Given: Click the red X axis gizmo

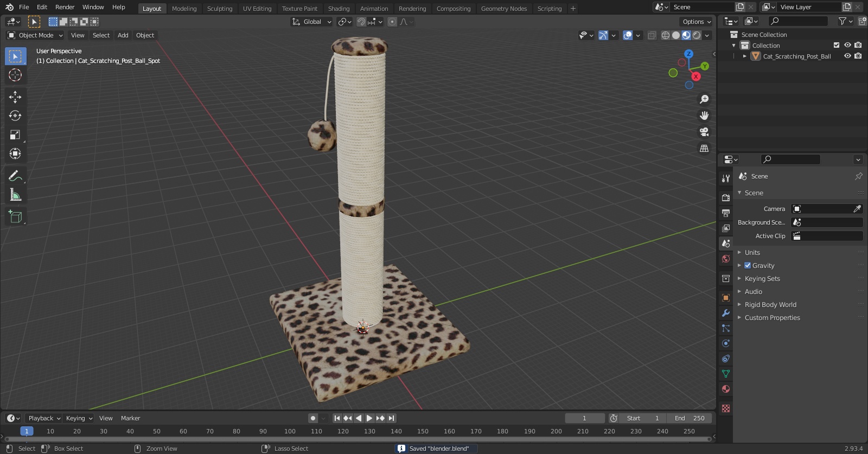Looking at the screenshot, I should (696, 76).
